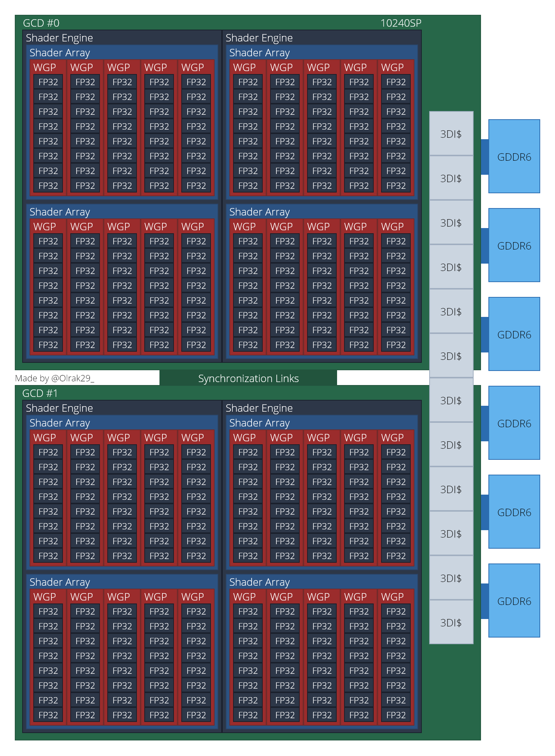Click the right Shader Engine label in GCD #1
Viewport: 555px width, 756px height.
259,408
